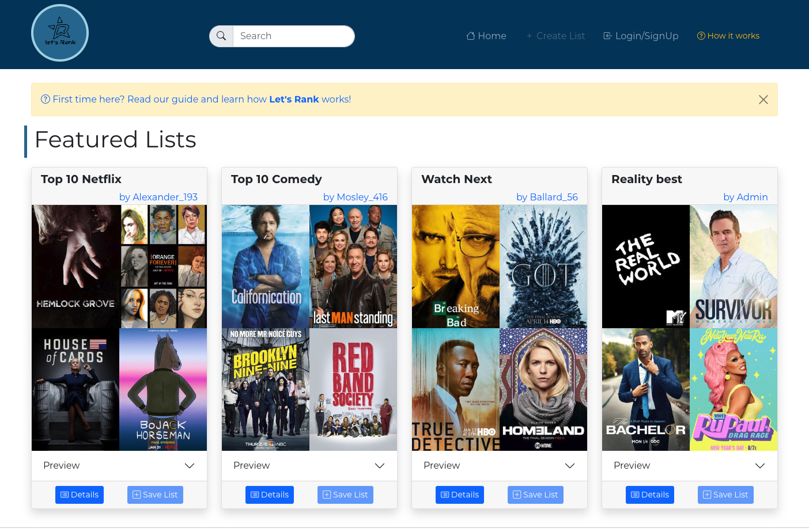Click the Reality best title

coord(647,179)
